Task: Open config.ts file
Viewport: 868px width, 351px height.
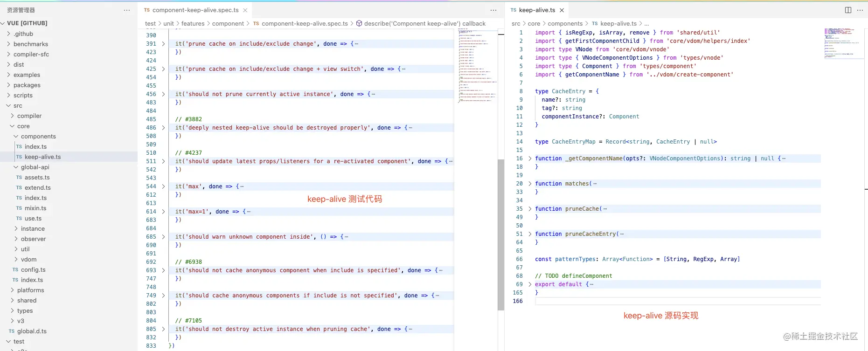Action: tap(33, 269)
